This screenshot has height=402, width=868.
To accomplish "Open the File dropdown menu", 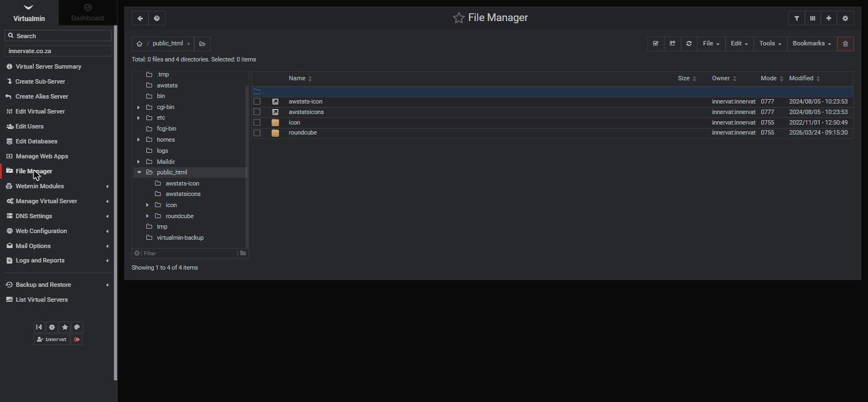I will (x=711, y=44).
